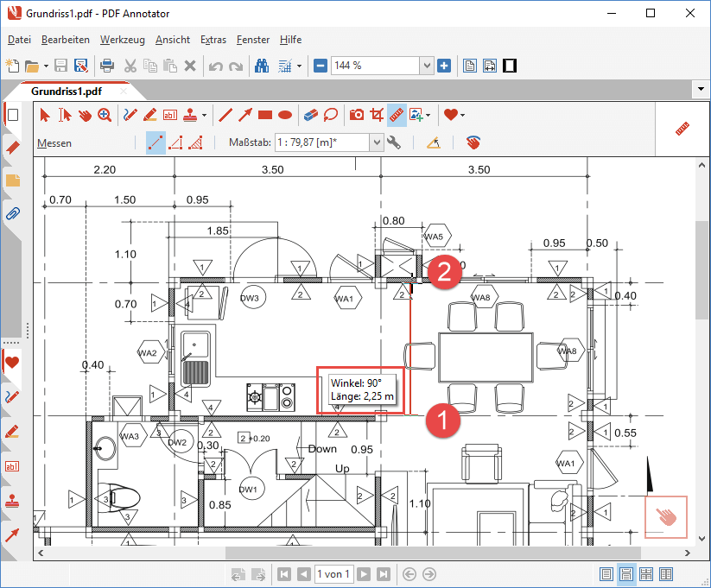Click the page number field
Viewport: 711px width, 588px height.
click(x=333, y=574)
